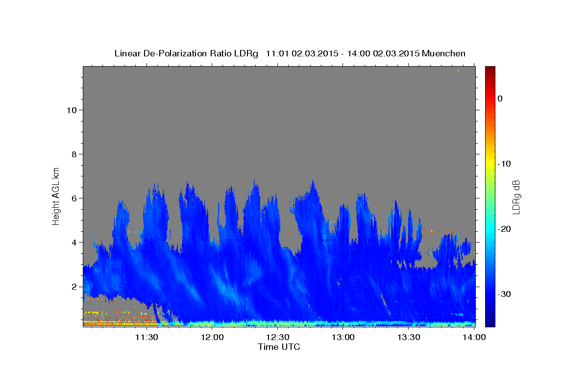Click the 'Muenchen' location in the title
Viewport: 588px width, 392px height.
coord(444,53)
